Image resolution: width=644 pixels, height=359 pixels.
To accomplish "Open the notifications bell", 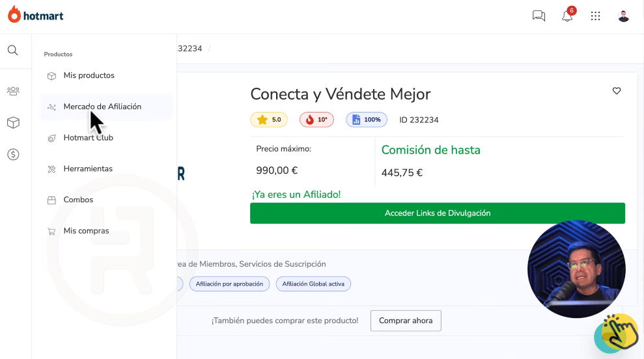I will point(567,16).
